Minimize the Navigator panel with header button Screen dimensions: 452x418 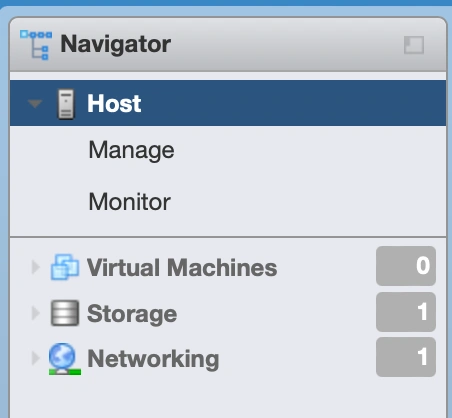[414, 45]
